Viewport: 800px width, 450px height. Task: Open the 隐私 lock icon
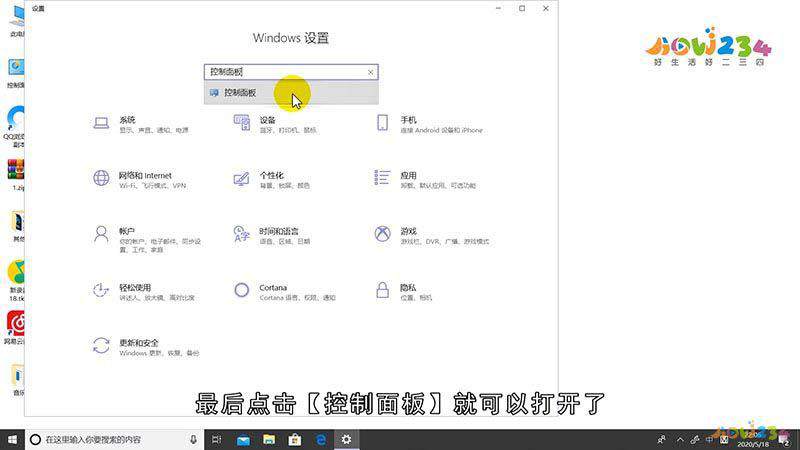pos(382,290)
